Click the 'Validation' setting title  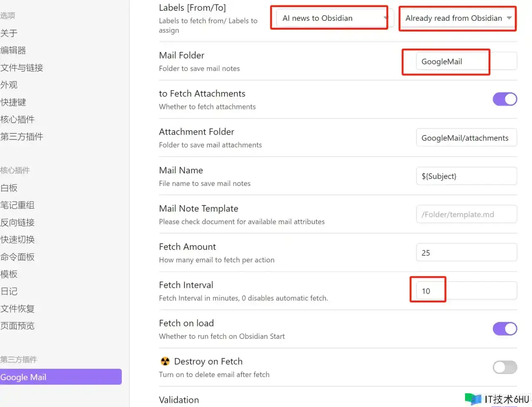click(179, 400)
